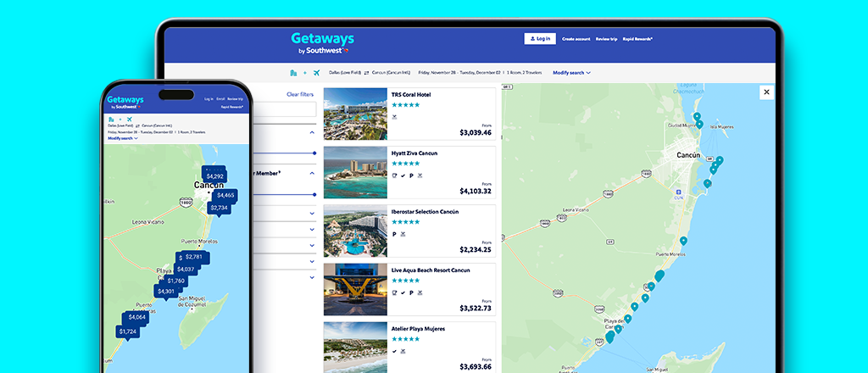Viewport: 868px width, 373px height.
Task: Open the Modify search dropdown on phone
Action: click(123, 138)
